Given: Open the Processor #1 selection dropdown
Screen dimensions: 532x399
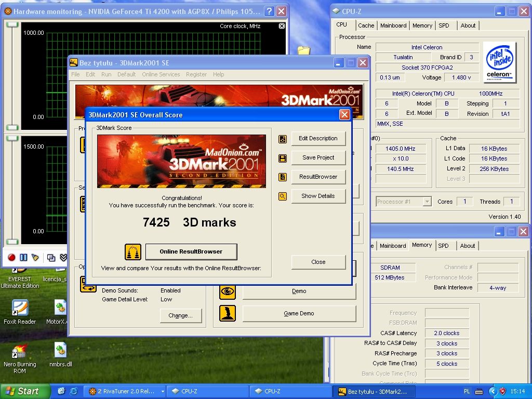Looking at the screenshot, I should tap(428, 202).
